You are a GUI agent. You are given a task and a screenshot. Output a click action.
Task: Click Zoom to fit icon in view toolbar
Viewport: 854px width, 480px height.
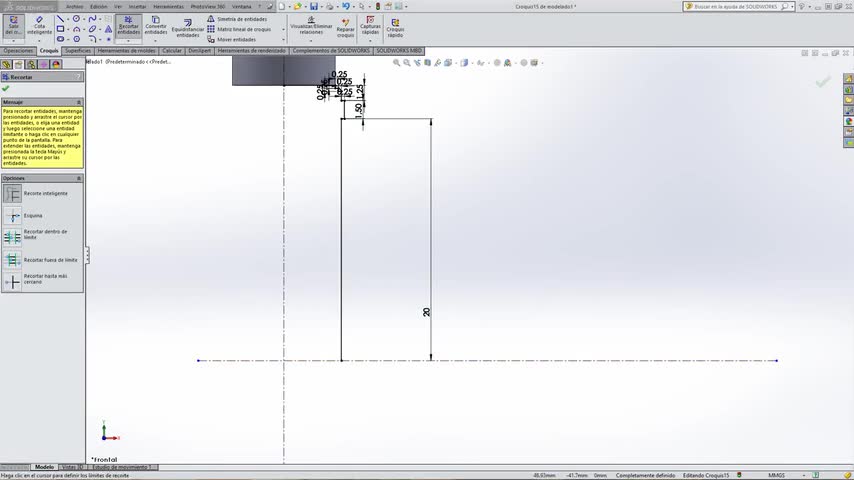tap(396, 63)
